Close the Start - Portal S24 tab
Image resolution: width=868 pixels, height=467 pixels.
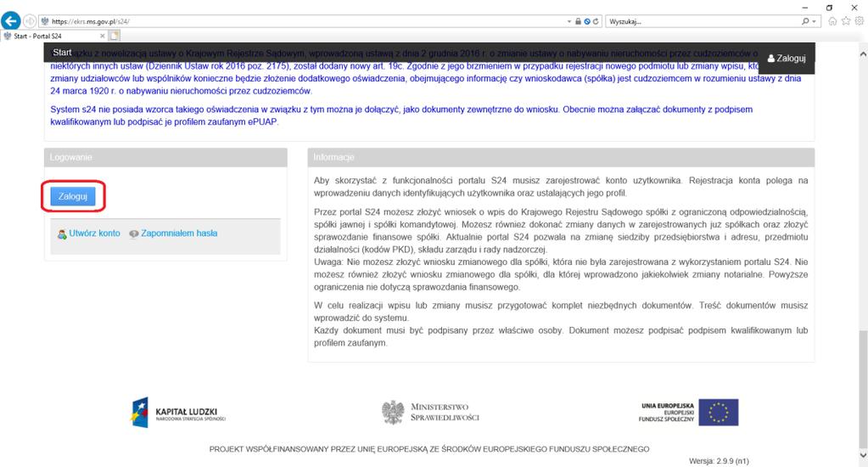click(x=102, y=36)
